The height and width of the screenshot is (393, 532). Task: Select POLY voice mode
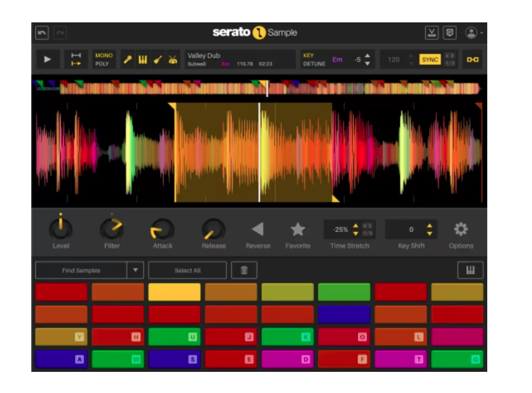tap(102, 64)
